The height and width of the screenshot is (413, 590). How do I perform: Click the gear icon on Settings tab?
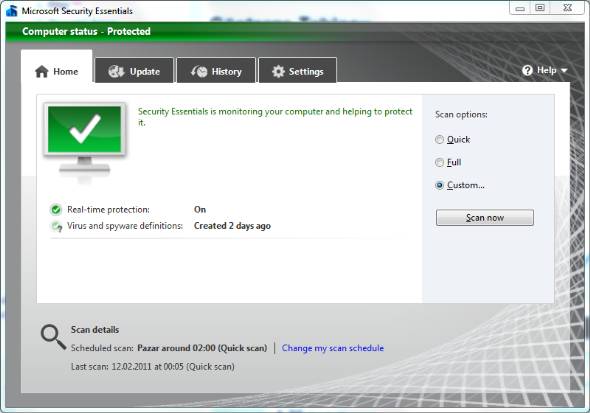click(x=278, y=71)
